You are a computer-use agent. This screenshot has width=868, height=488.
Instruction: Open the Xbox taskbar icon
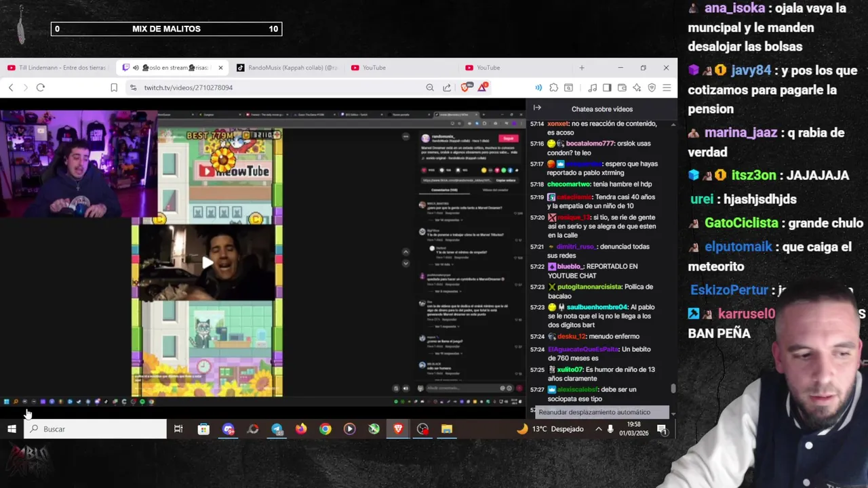coord(374,428)
